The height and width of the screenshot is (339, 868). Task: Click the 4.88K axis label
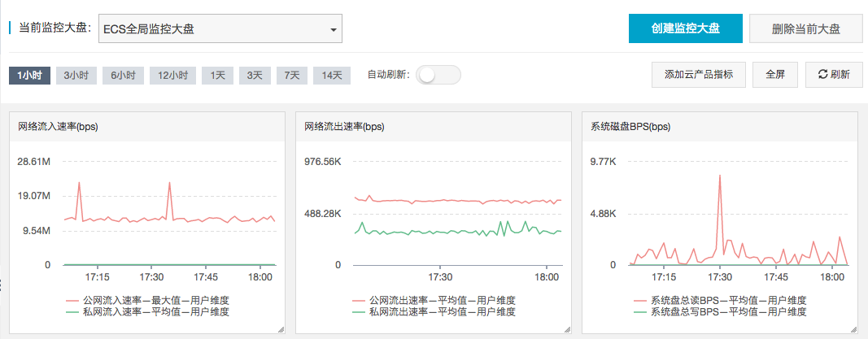click(605, 214)
